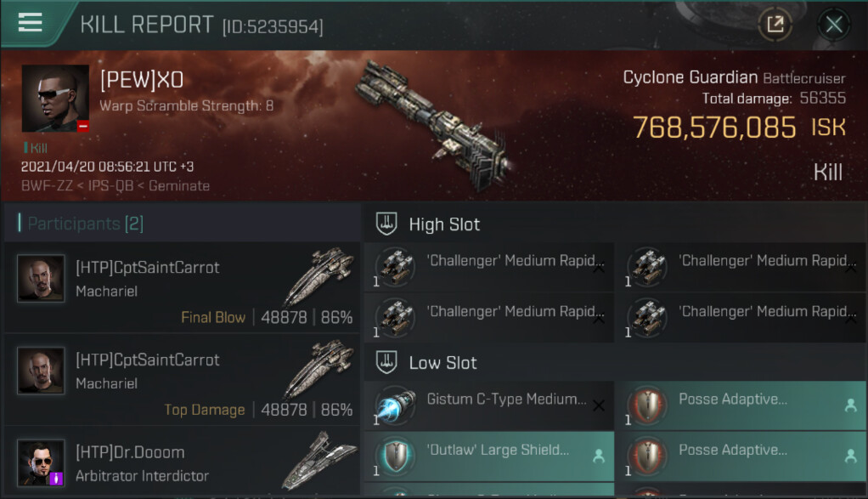The image size is (868, 499).
Task: Click top Posse Adaptive module icon
Action: point(648,405)
